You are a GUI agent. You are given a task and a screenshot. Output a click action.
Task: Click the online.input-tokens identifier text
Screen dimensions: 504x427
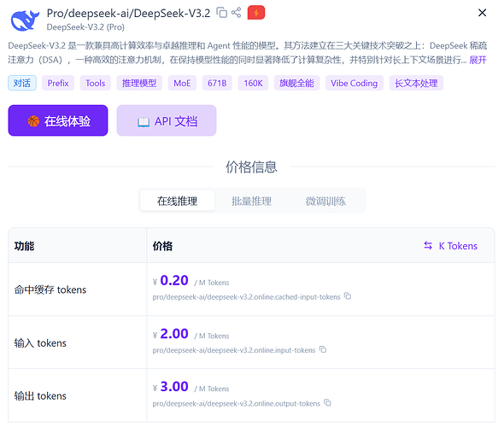point(234,350)
